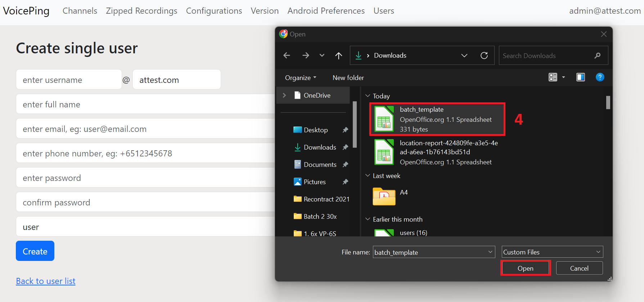Refresh the Downloads folder listing
The width and height of the screenshot is (644, 302).
click(x=484, y=55)
